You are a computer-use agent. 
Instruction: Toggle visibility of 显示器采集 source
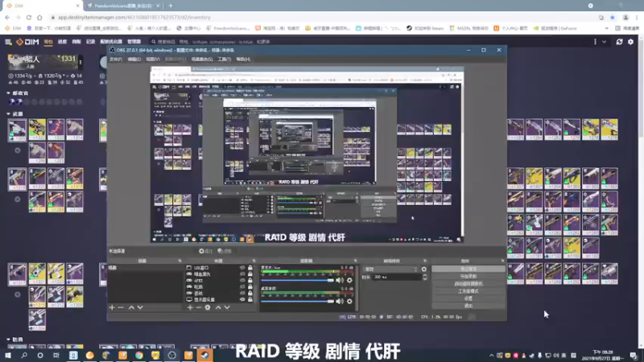[242, 299]
